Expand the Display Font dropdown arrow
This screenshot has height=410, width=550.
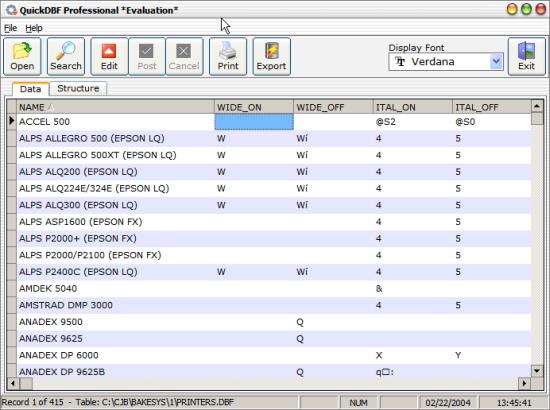[496, 62]
